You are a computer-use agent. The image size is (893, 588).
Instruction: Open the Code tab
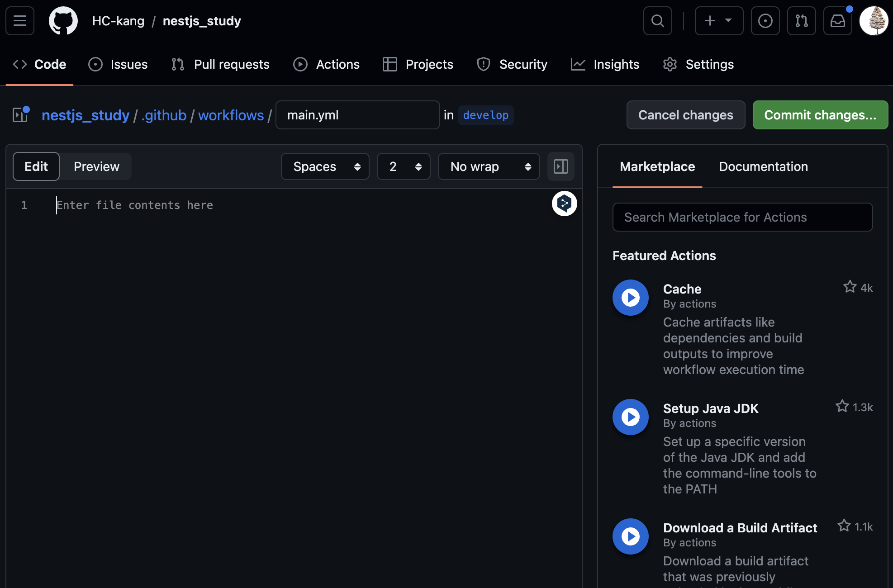(x=39, y=64)
